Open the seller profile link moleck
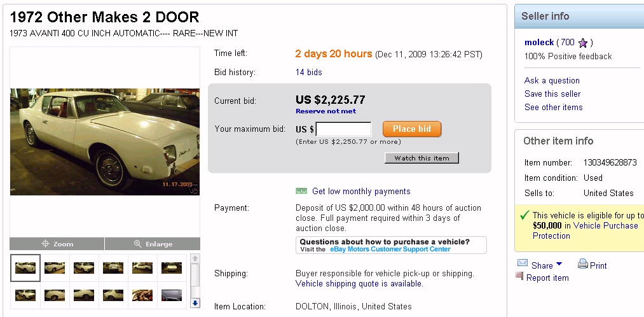This screenshot has width=644, height=317. pos(539,43)
